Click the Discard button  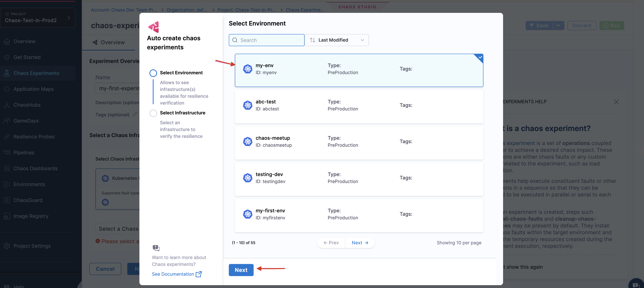tap(582, 26)
